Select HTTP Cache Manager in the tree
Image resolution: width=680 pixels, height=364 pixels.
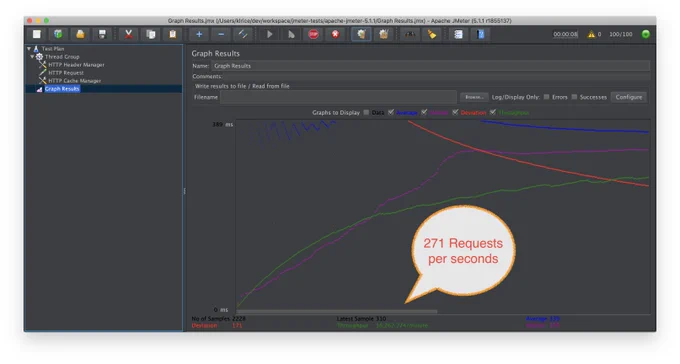point(75,81)
